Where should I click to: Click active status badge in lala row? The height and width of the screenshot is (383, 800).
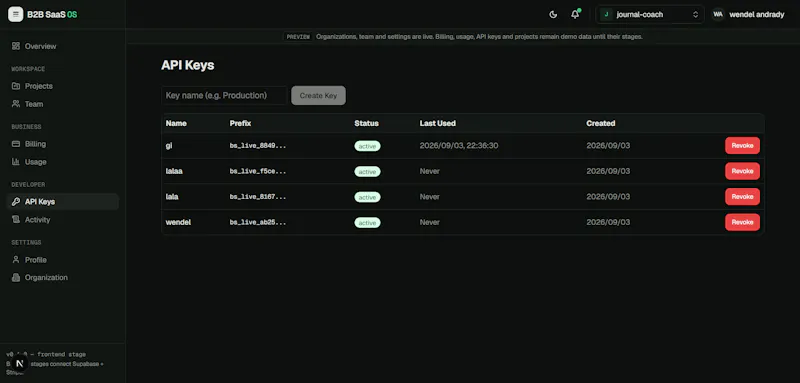pyautogui.click(x=367, y=197)
